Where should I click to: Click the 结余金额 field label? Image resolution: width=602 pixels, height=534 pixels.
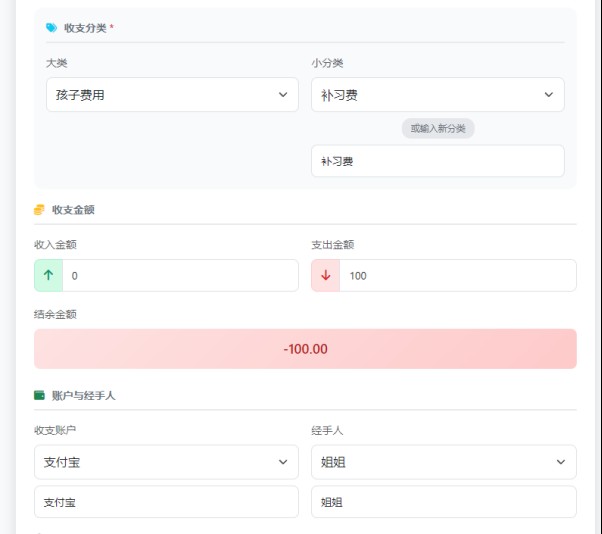[x=55, y=314]
